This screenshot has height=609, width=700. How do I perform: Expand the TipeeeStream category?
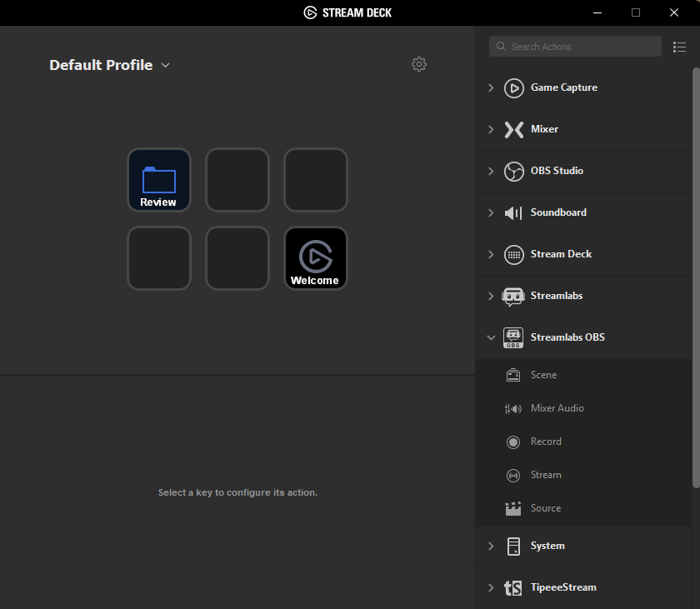tap(491, 587)
